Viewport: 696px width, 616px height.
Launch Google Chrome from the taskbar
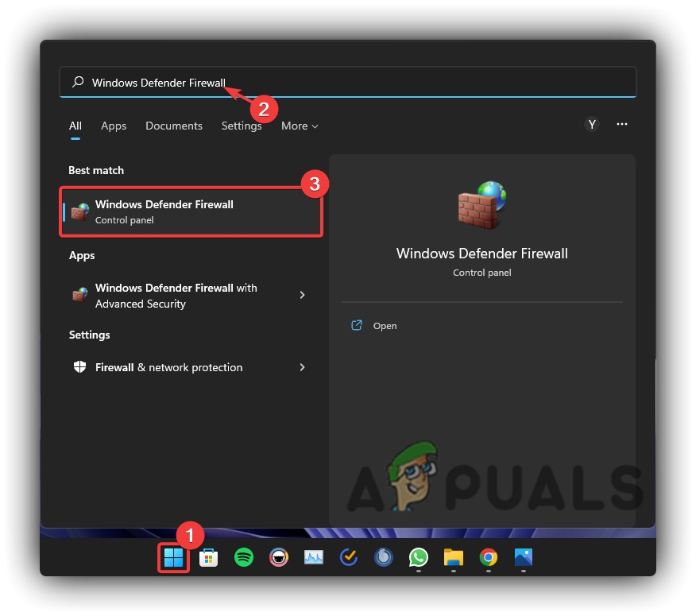(x=489, y=557)
